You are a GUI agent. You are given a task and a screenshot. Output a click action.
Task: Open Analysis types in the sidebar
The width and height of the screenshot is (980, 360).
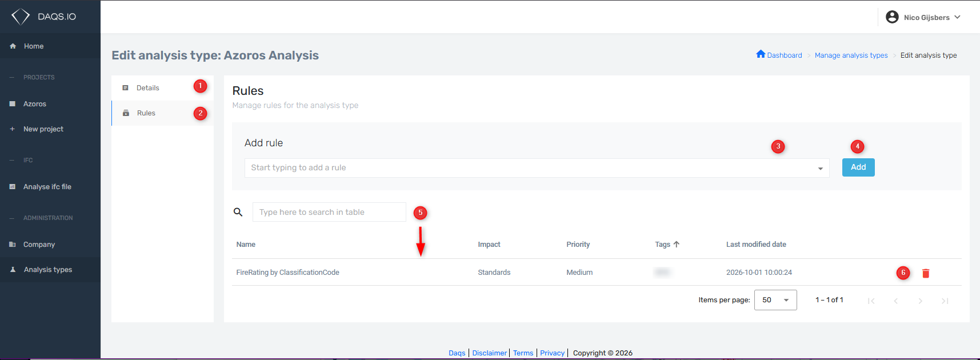tap(50, 270)
